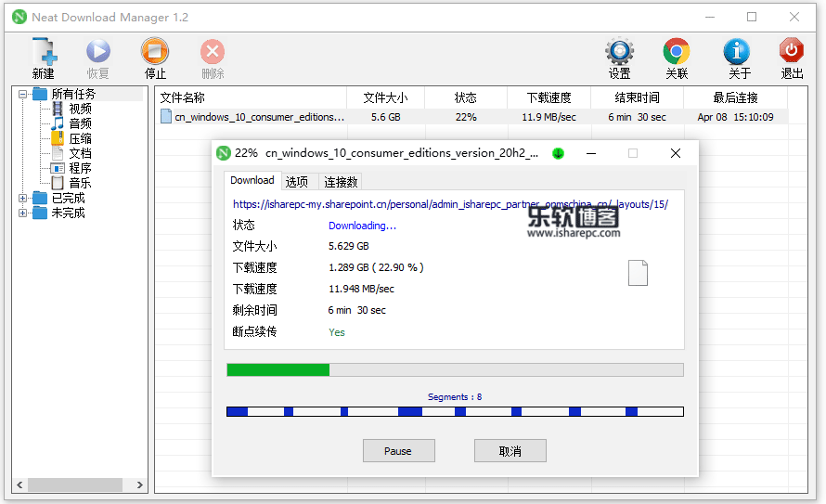Click the Pause button
826x504 pixels.
tap(399, 451)
